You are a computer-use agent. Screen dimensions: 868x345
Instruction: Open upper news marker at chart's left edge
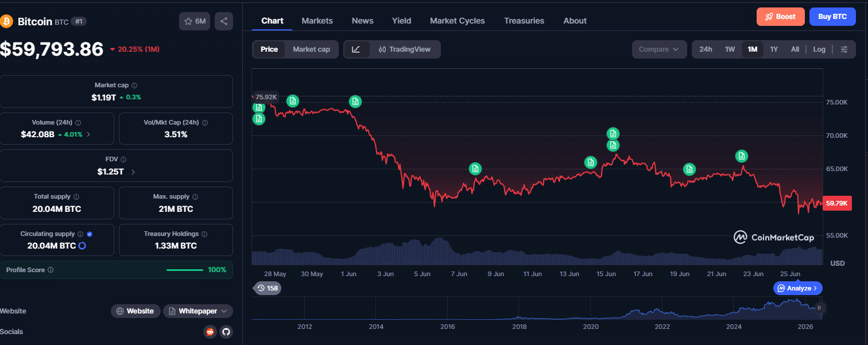pyautogui.click(x=259, y=107)
